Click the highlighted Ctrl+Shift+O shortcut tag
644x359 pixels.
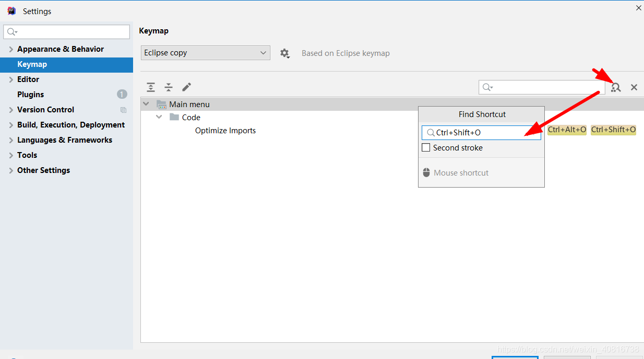pyautogui.click(x=613, y=130)
